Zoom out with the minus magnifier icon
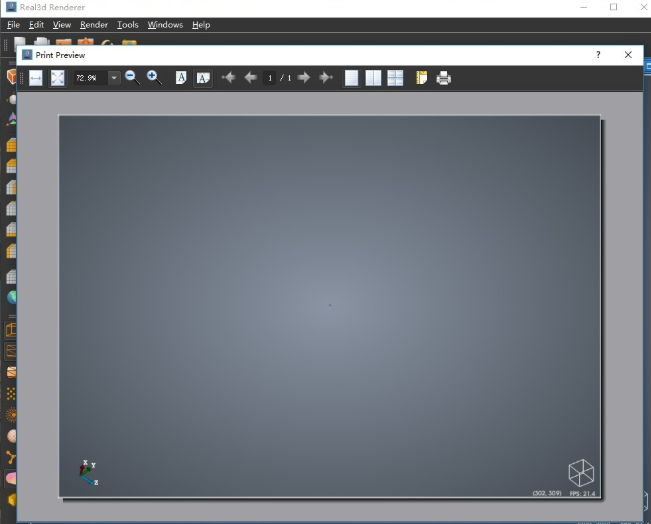The height and width of the screenshot is (524, 651). coord(132,78)
